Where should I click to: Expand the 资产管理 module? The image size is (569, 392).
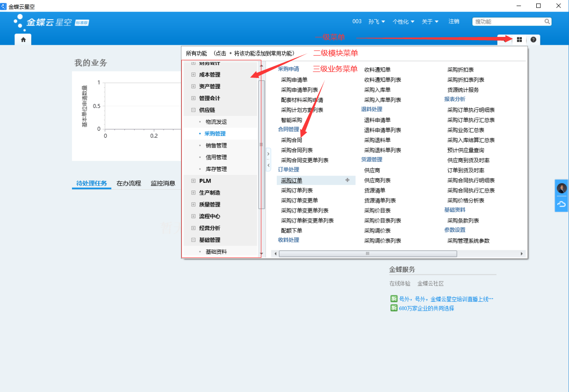[x=194, y=86]
